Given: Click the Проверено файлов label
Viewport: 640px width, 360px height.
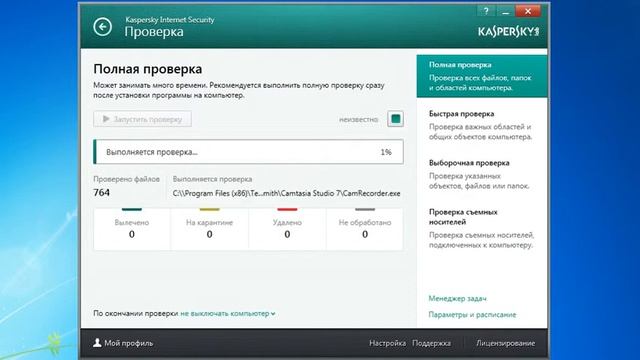Looking at the screenshot, I should (x=127, y=179).
